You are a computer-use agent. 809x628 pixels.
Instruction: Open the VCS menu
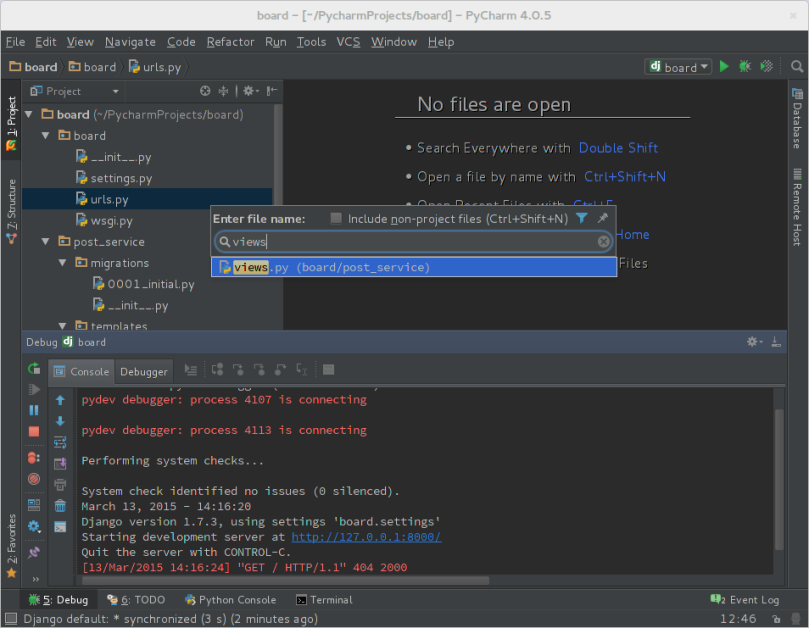pos(348,42)
